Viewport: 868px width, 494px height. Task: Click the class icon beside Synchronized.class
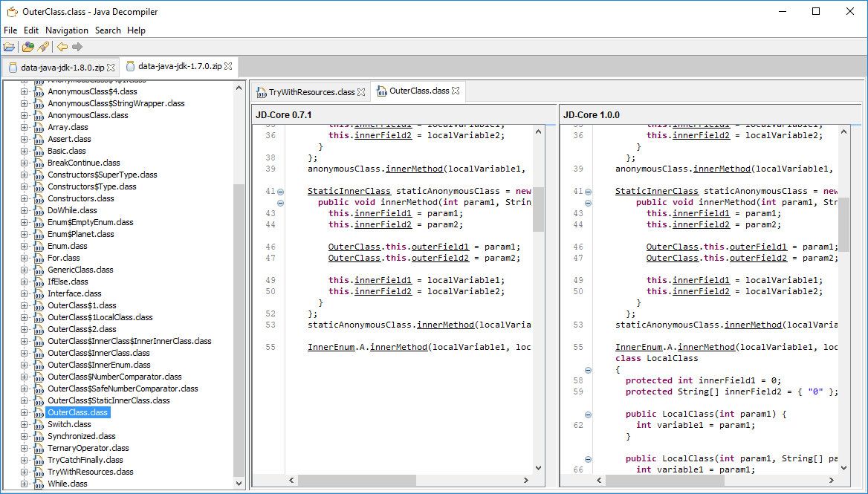pyautogui.click(x=39, y=437)
